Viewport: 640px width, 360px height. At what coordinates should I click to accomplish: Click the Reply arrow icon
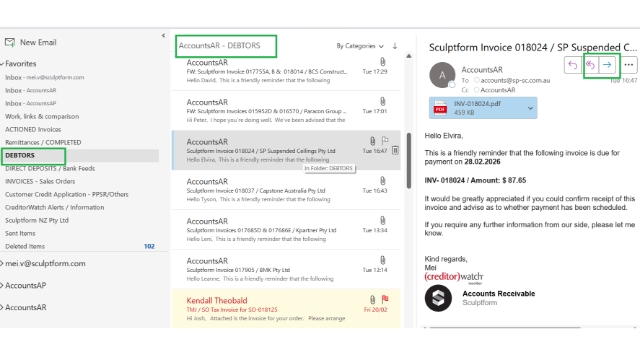tap(573, 65)
